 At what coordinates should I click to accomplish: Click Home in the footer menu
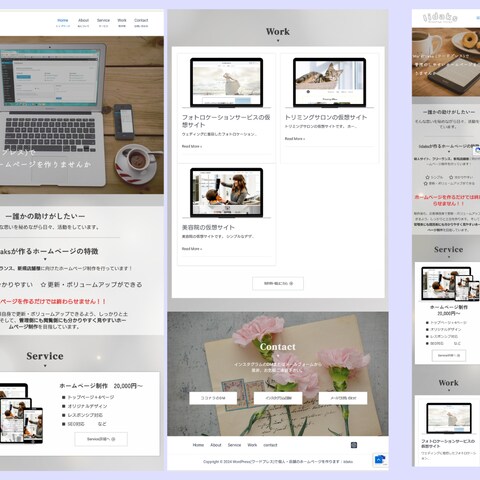(x=198, y=445)
